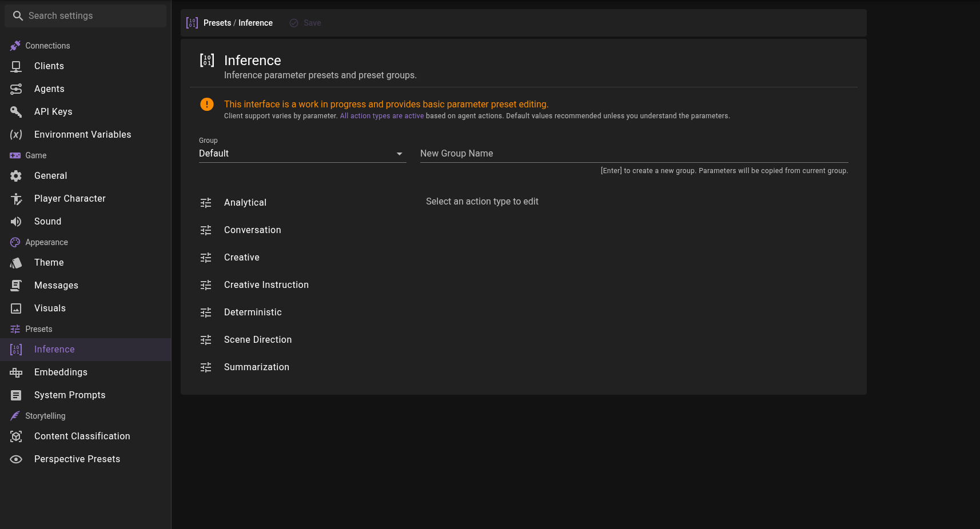Click the General gear icon

click(16, 176)
